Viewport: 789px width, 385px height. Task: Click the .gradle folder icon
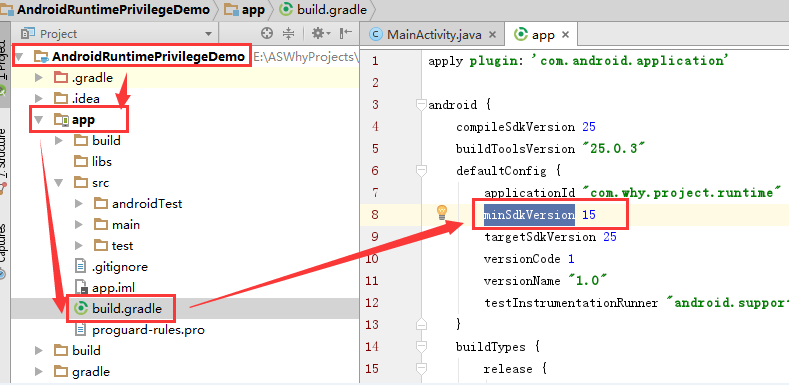61,78
